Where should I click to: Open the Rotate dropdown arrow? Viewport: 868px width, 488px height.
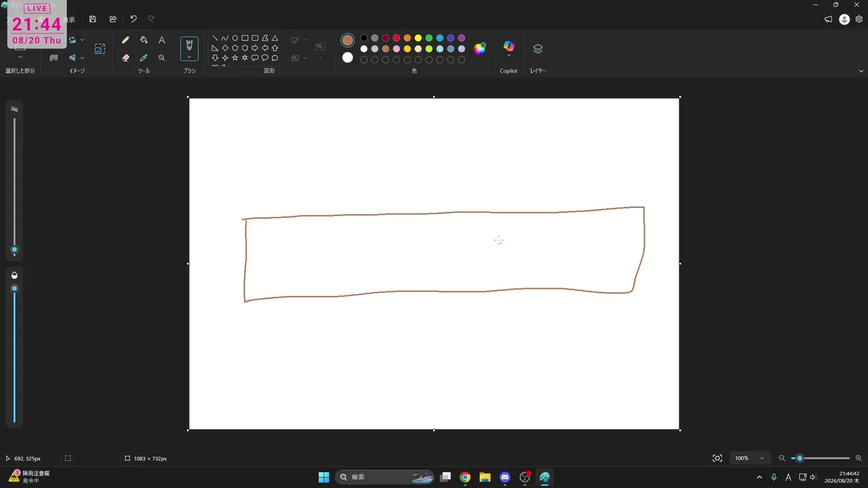tap(83, 40)
